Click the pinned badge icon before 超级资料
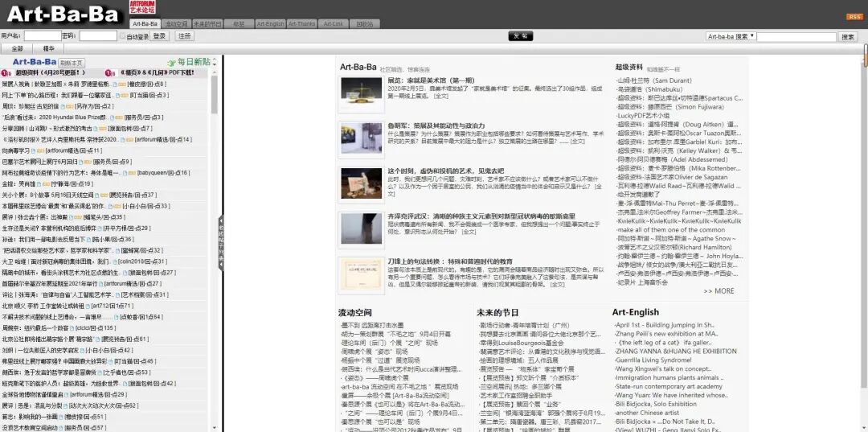The image size is (868, 432). pos(5,73)
